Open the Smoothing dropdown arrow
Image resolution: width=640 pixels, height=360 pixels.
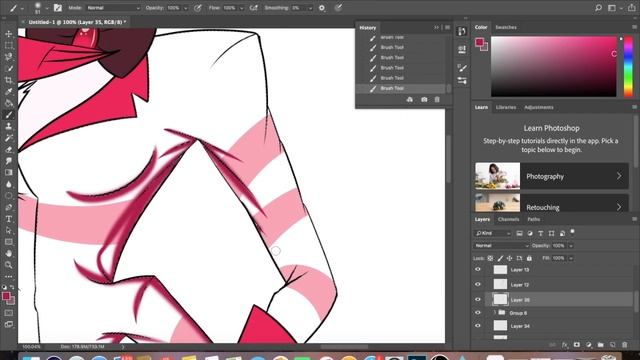click(310, 8)
